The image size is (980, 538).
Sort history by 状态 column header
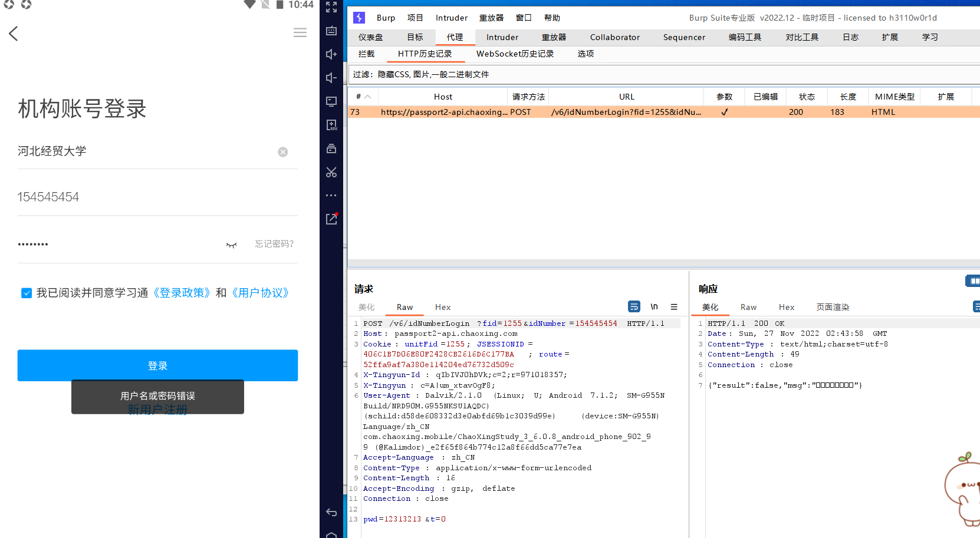pos(807,97)
